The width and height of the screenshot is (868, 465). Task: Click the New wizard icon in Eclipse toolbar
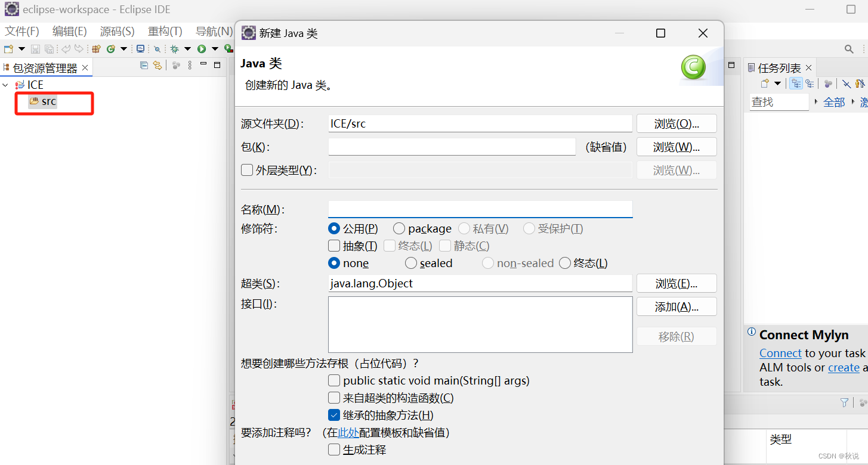coord(8,49)
